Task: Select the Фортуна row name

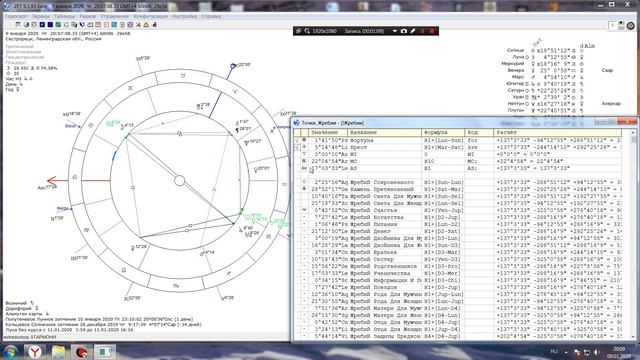Action: pos(362,140)
